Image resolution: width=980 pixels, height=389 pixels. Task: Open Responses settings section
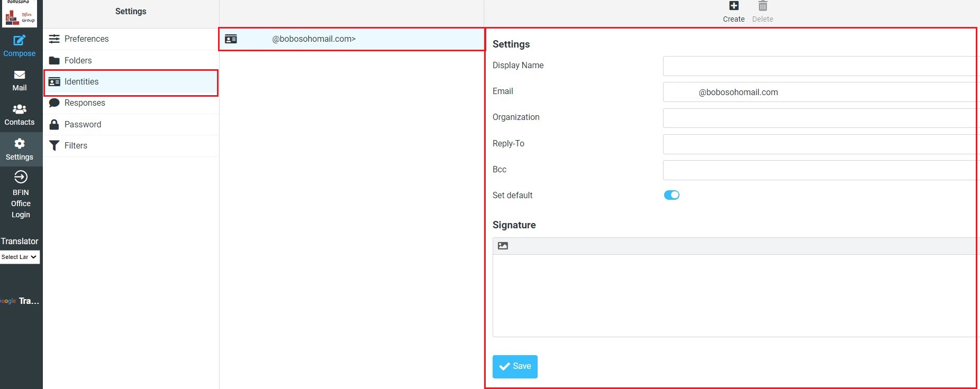pyautogui.click(x=85, y=103)
